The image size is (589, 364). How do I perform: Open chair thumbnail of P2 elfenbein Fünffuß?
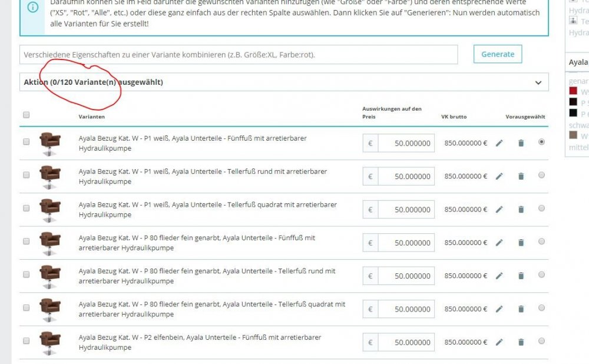point(49,343)
